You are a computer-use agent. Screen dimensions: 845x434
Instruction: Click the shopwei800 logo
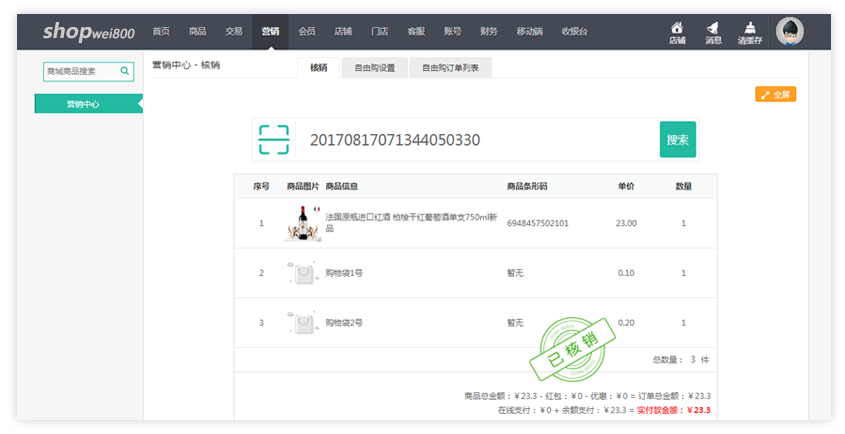[x=89, y=31]
